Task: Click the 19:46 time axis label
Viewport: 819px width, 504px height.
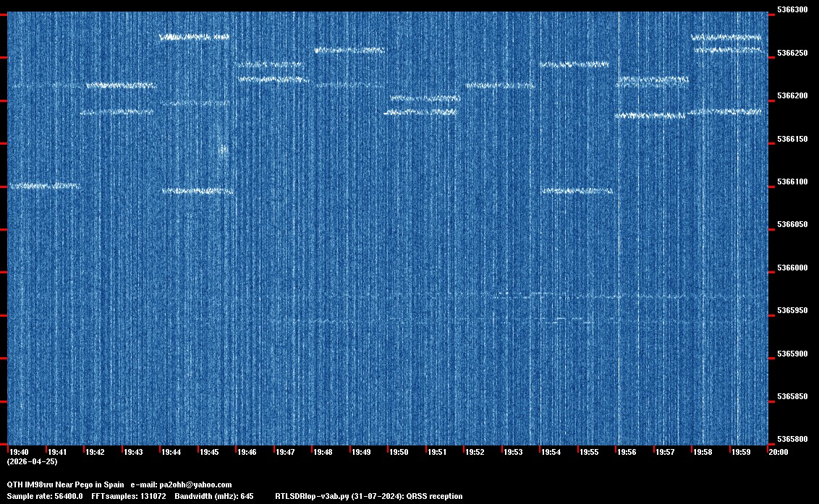Action: 247,452
